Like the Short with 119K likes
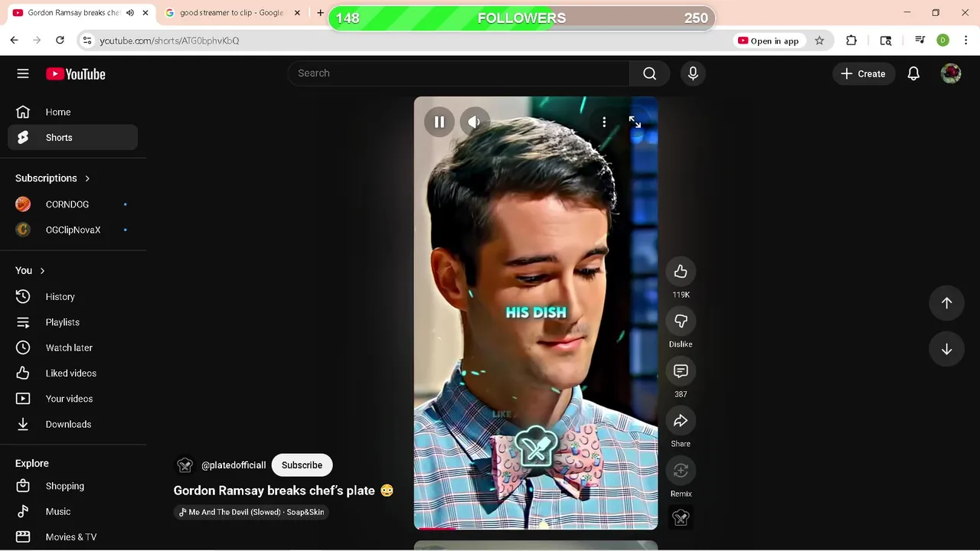The width and height of the screenshot is (980, 551). coord(681,272)
